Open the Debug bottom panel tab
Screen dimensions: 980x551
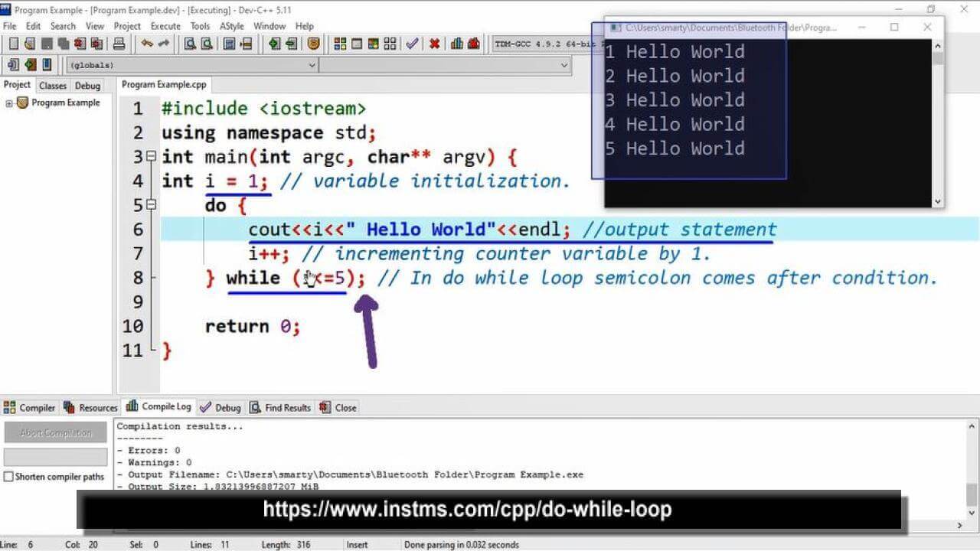[x=220, y=408]
